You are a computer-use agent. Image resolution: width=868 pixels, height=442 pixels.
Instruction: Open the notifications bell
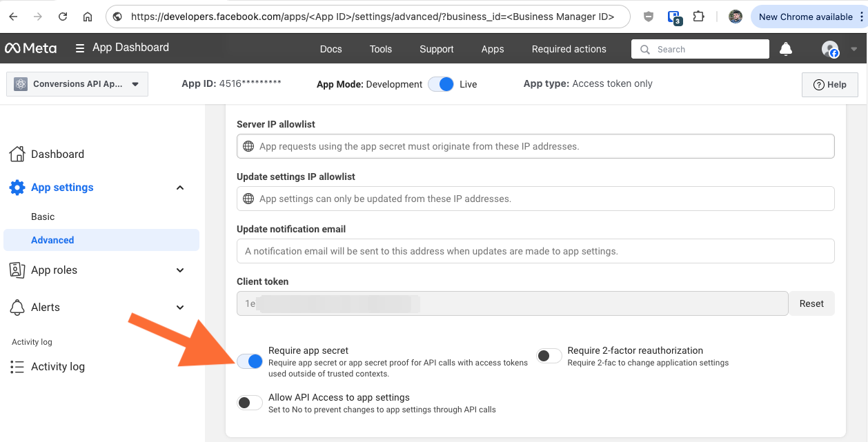[785, 49]
